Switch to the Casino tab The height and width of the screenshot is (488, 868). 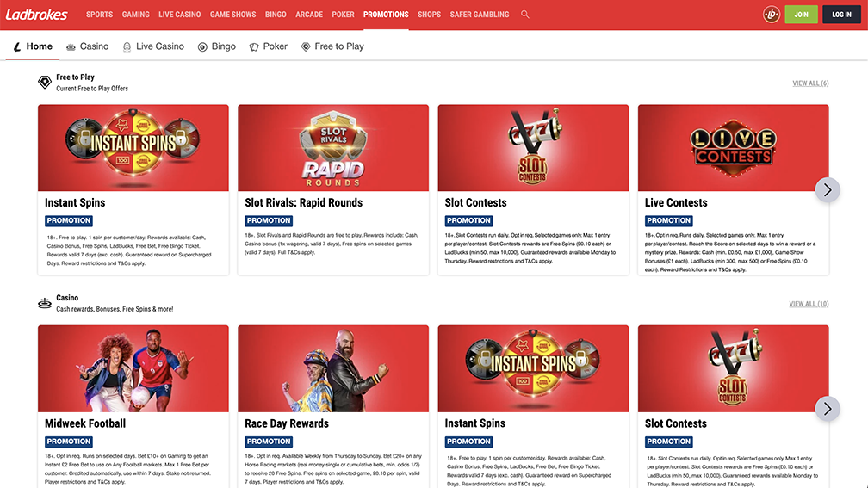[88, 46]
